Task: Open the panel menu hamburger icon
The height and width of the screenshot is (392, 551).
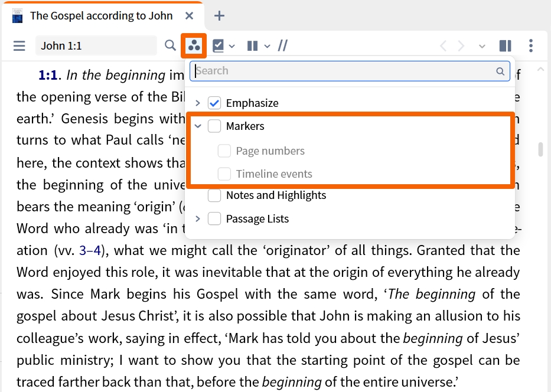Action: [19, 45]
